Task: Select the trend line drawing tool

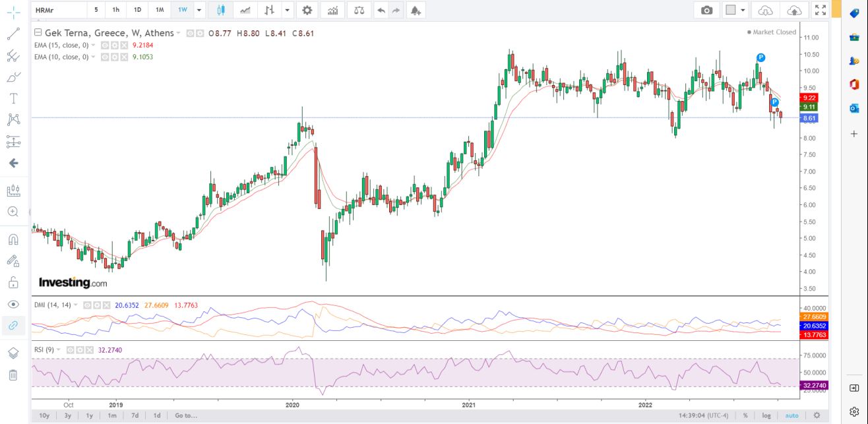Action: coord(13,34)
